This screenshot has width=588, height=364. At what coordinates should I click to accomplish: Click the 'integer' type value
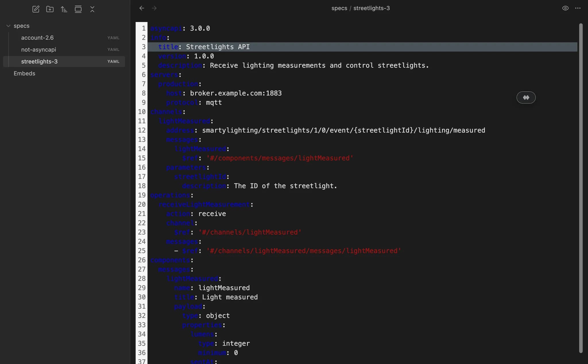236,343
